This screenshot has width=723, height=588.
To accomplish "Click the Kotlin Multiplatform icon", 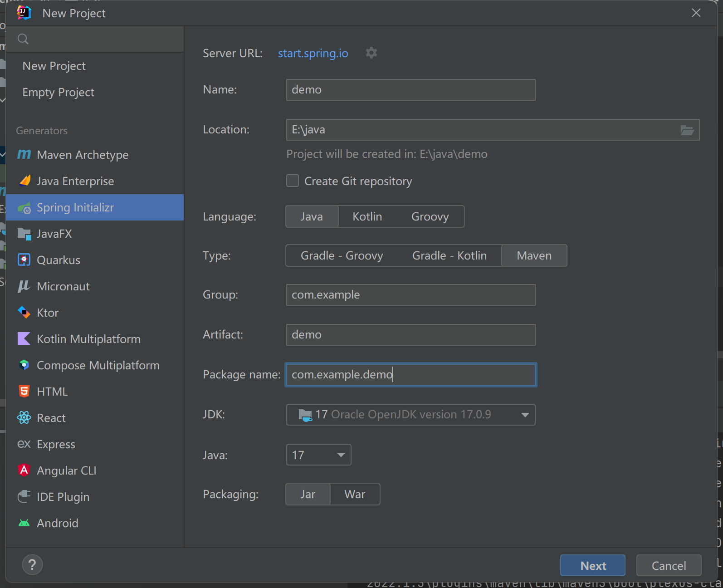I will [24, 339].
